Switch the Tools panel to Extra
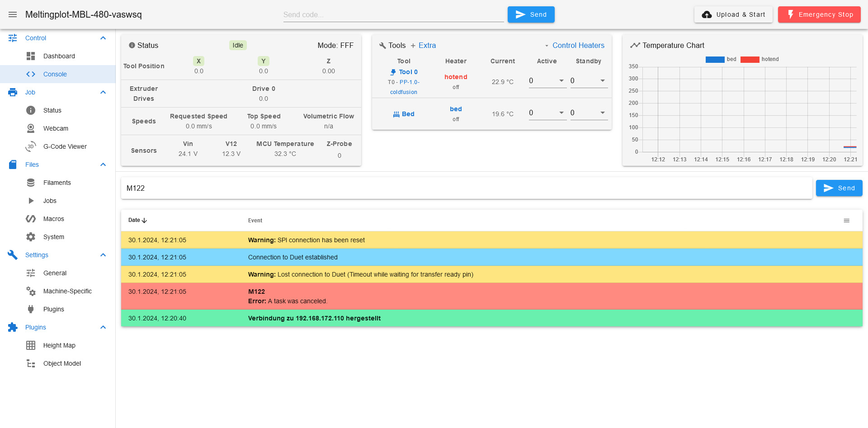Image resolution: width=868 pixels, height=428 pixels. pyautogui.click(x=423, y=45)
